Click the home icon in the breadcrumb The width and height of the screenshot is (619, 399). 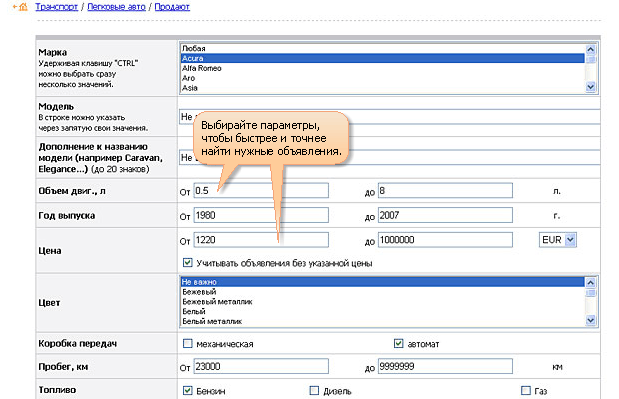[x=23, y=7]
